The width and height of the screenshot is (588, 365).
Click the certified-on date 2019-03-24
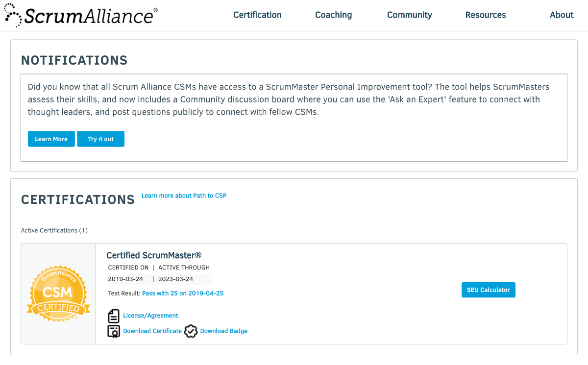[x=125, y=279]
